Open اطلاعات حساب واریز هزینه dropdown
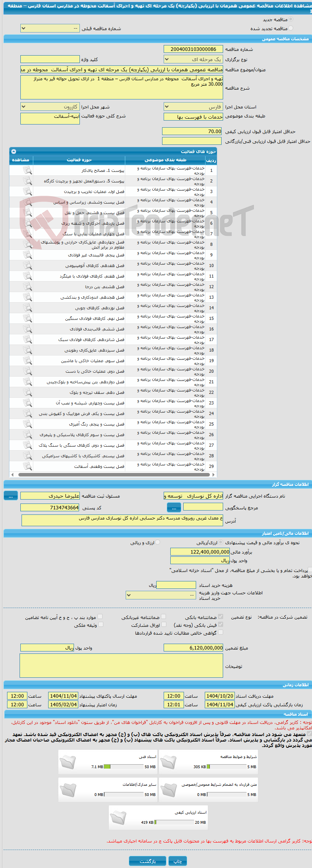Viewport: 312px width, 868px height. (x=161, y=595)
